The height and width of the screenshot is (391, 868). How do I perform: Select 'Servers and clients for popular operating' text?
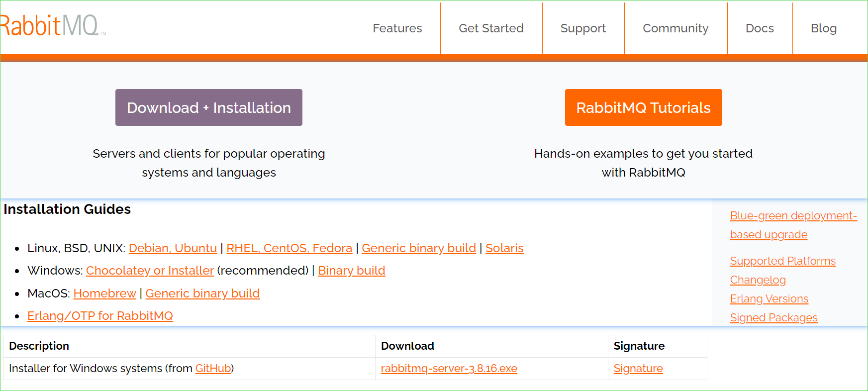[x=209, y=153]
